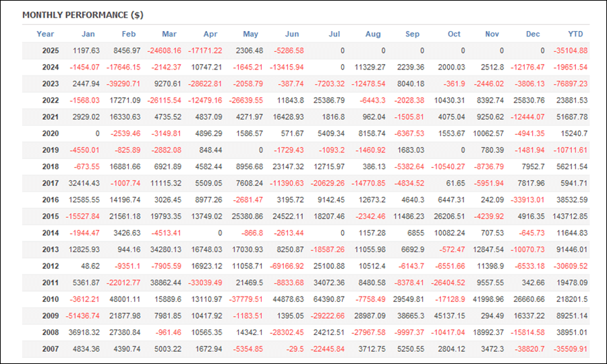The image size is (607, 364).
Task: Select the 2016 December value -33913.01
Action: (527, 200)
